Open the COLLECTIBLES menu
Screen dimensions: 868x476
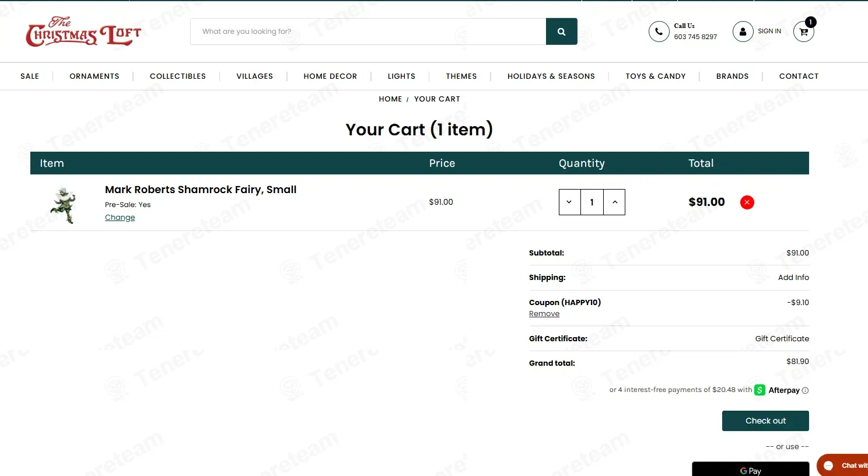click(x=178, y=76)
